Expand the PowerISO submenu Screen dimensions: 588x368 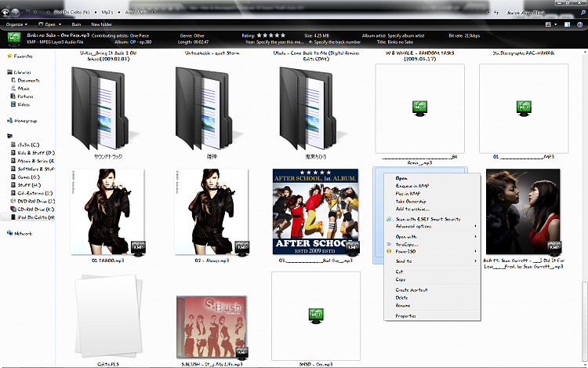pos(432,251)
